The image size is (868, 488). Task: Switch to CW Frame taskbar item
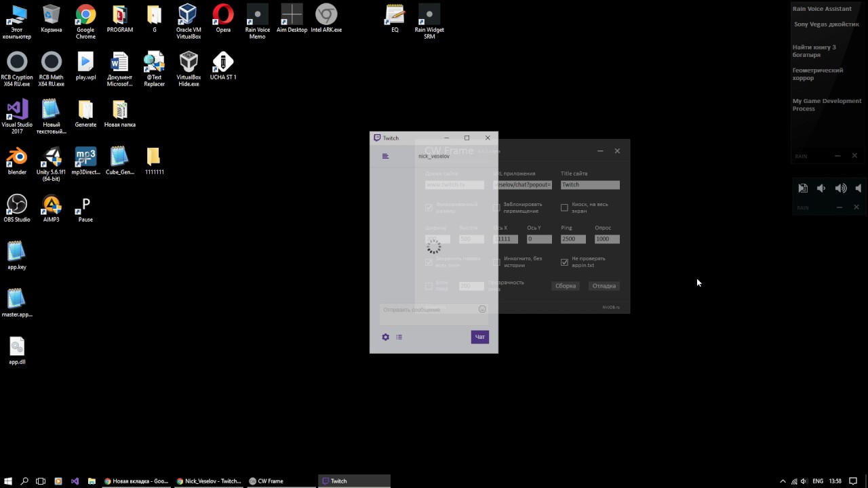tap(281, 481)
